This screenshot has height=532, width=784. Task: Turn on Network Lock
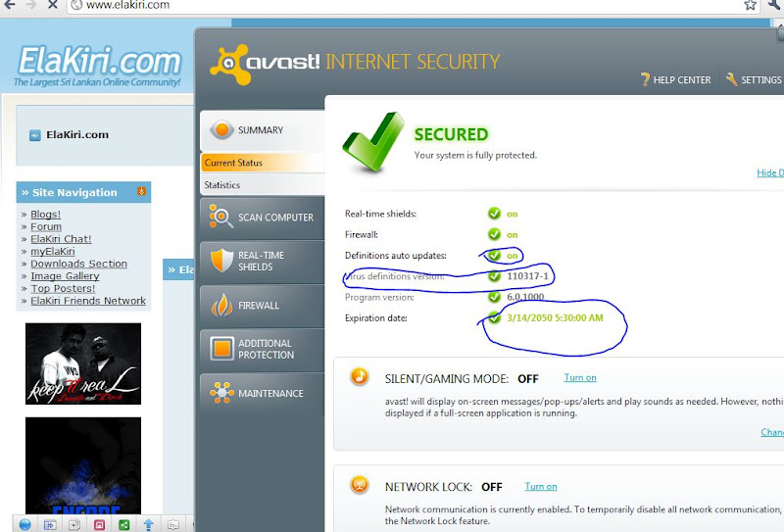(541, 487)
